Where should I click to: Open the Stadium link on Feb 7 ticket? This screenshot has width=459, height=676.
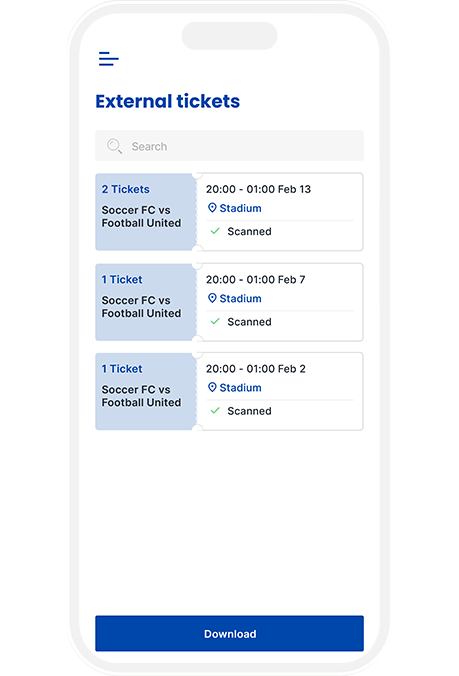coord(240,298)
